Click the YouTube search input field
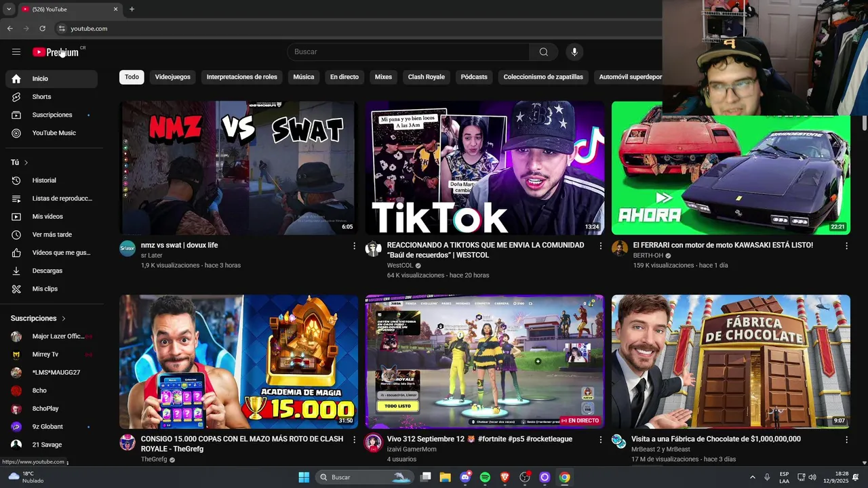The width and height of the screenshot is (868, 488). (408, 52)
